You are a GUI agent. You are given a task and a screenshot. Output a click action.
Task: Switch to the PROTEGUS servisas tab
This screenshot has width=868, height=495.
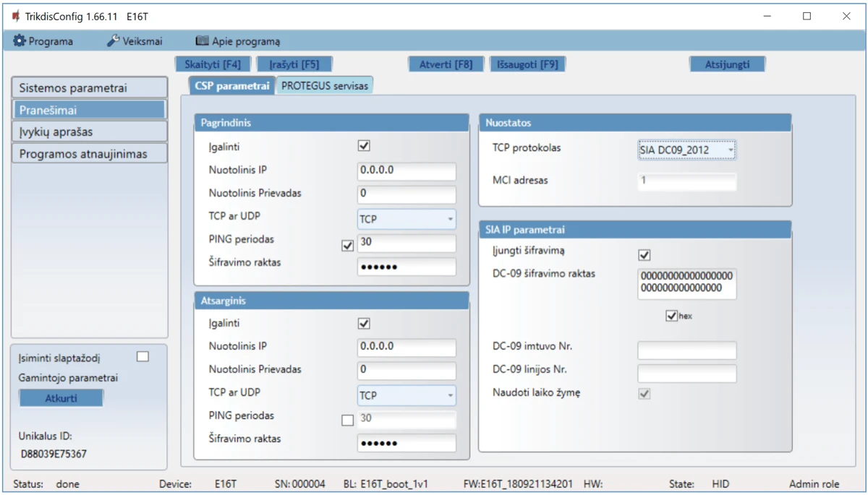[325, 85]
